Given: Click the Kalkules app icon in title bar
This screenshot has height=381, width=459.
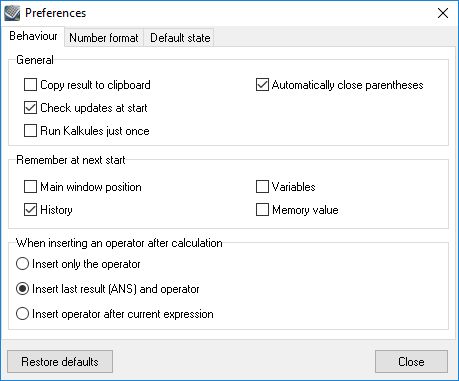Looking at the screenshot, I should point(12,13).
